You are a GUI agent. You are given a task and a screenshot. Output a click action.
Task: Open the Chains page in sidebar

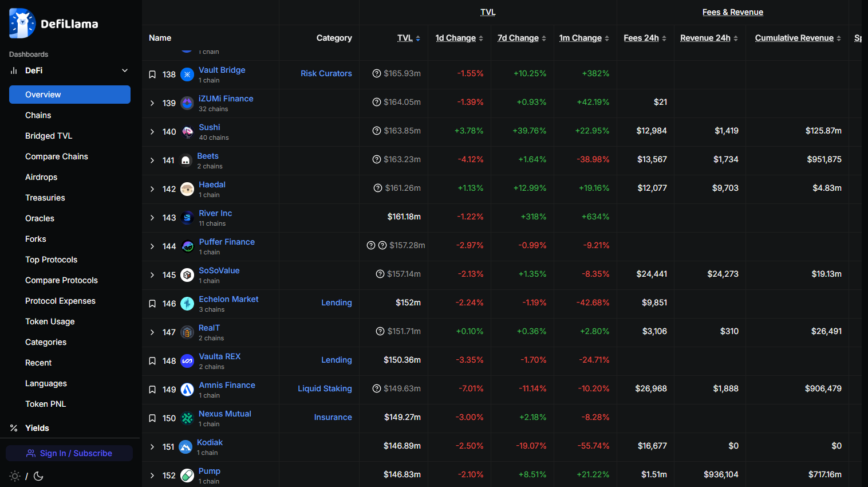pyautogui.click(x=70, y=115)
